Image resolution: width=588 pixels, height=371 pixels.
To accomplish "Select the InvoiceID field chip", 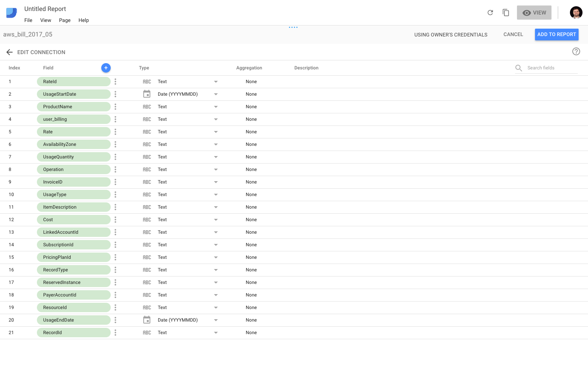I will click(74, 182).
